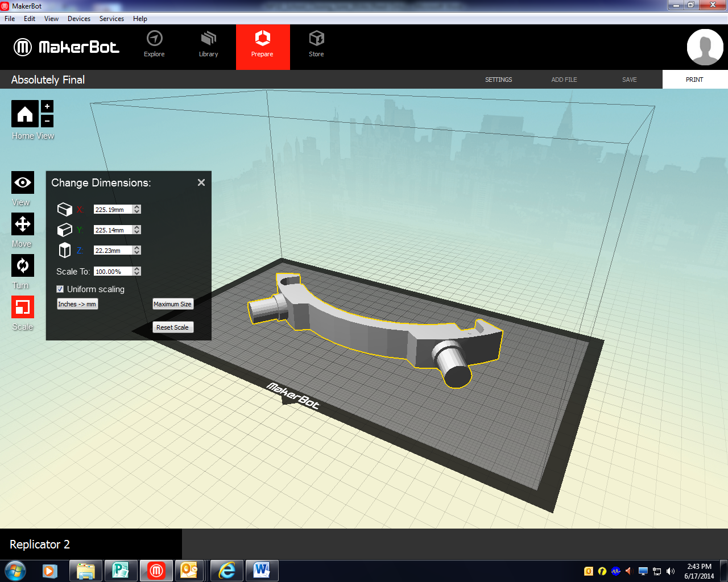Adjust the Y dimension stepper arrows

click(137, 230)
